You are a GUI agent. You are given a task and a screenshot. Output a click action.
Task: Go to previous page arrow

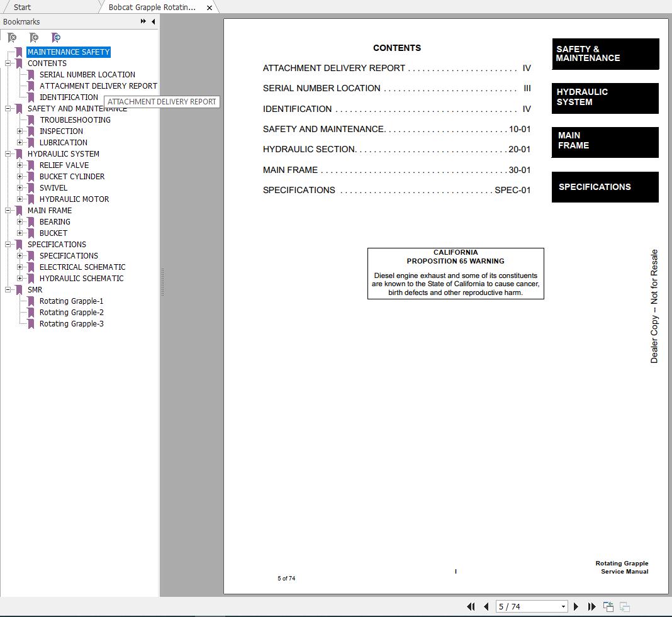[x=486, y=606]
